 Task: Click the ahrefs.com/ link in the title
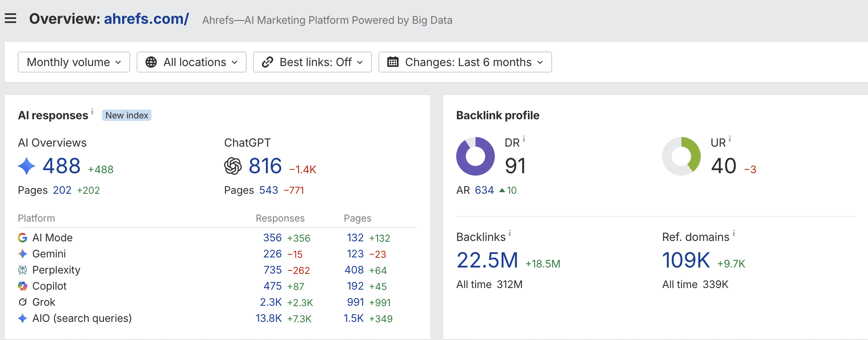coord(147,19)
